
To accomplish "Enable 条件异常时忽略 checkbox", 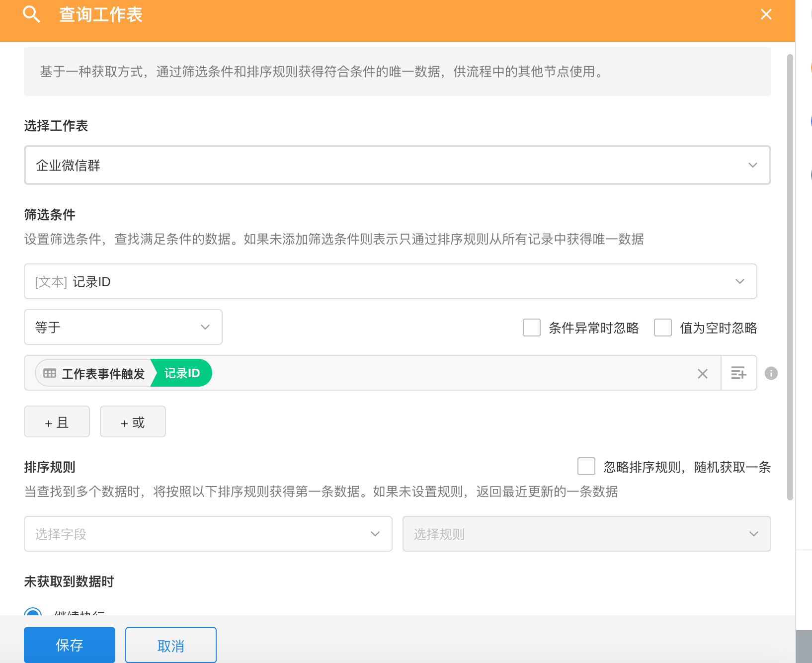I will point(531,328).
